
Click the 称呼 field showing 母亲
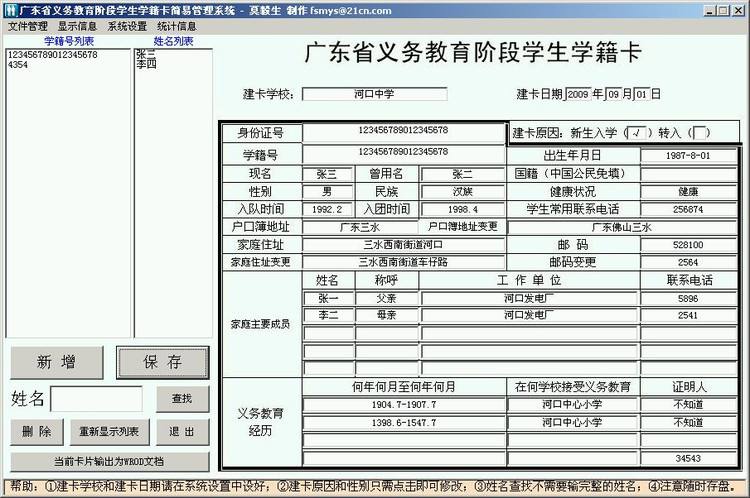[386, 315]
